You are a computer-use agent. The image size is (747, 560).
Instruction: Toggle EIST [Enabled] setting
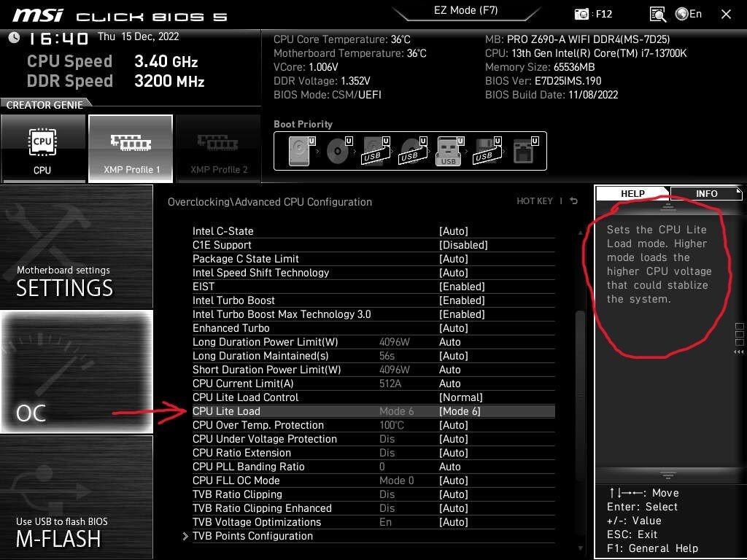(x=373, y=286)
